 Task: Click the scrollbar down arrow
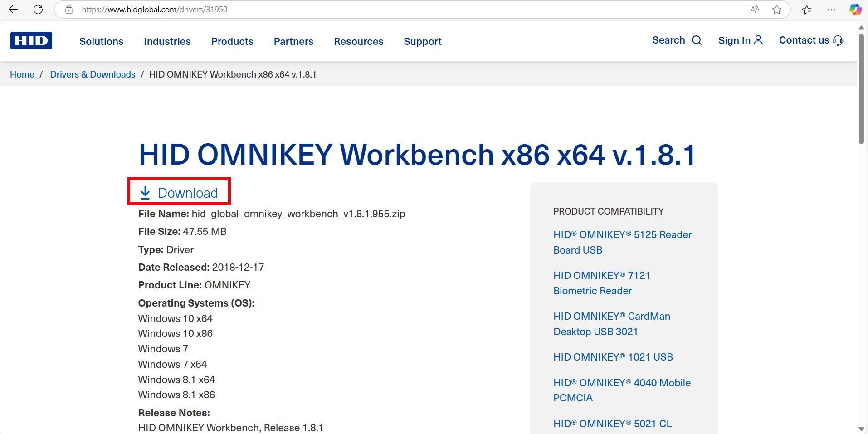point(861,429)
